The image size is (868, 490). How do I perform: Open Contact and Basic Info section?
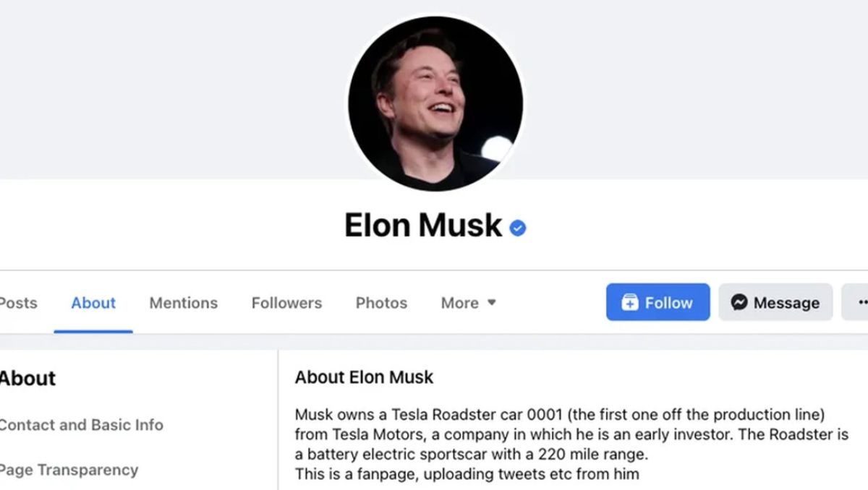[80, 425]
